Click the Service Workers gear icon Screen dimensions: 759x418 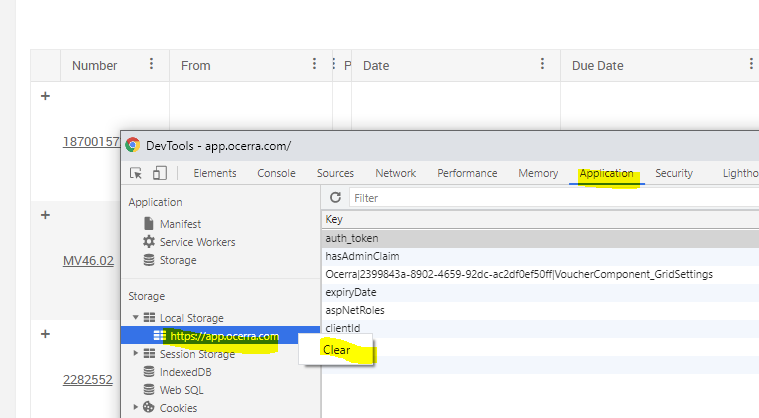click(x=149, y=241)
